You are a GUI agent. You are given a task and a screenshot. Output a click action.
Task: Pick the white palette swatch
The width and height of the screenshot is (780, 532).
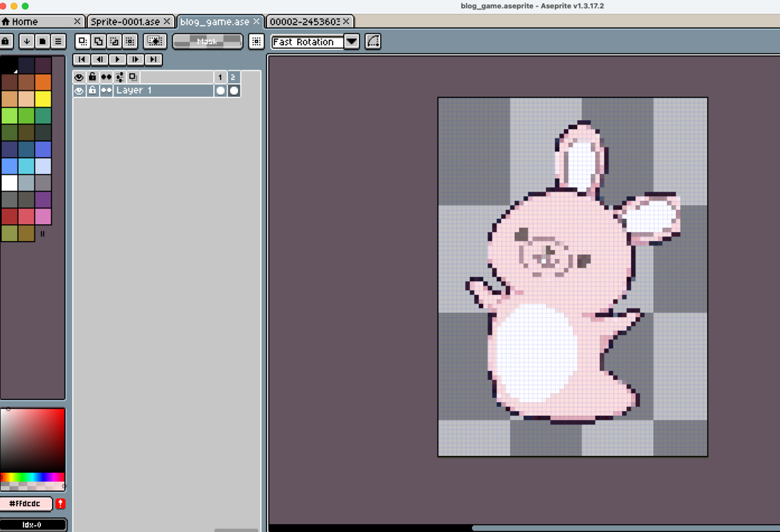coord(8,183)
